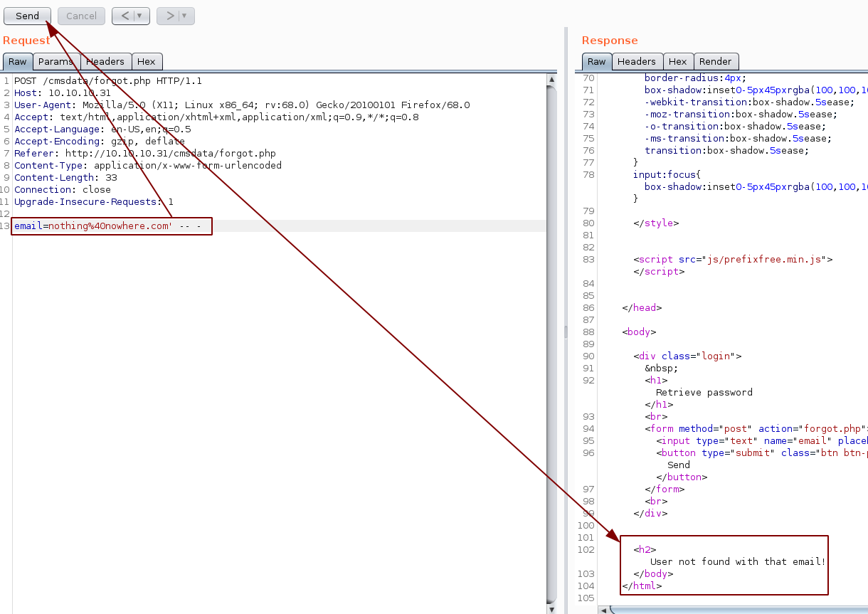Click the "Connection: close" header line

pyautogui.click(x=63, y=190)
